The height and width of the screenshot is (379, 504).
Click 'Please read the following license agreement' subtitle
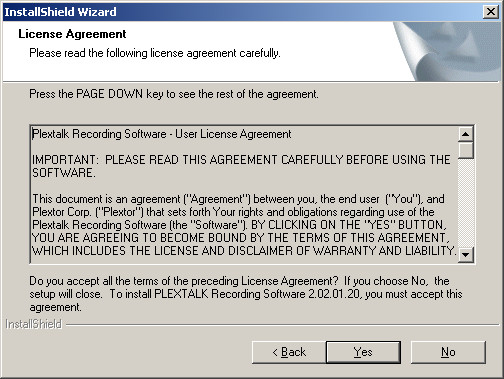[155, 53]
